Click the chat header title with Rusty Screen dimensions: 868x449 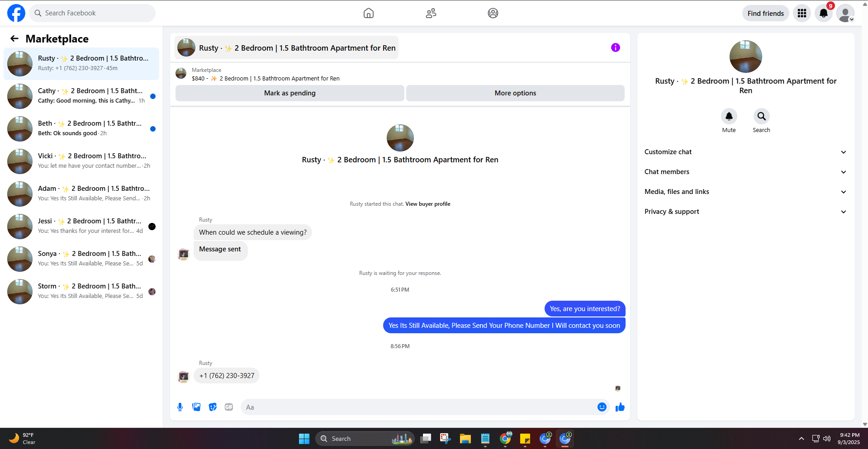tap(287, 47)
